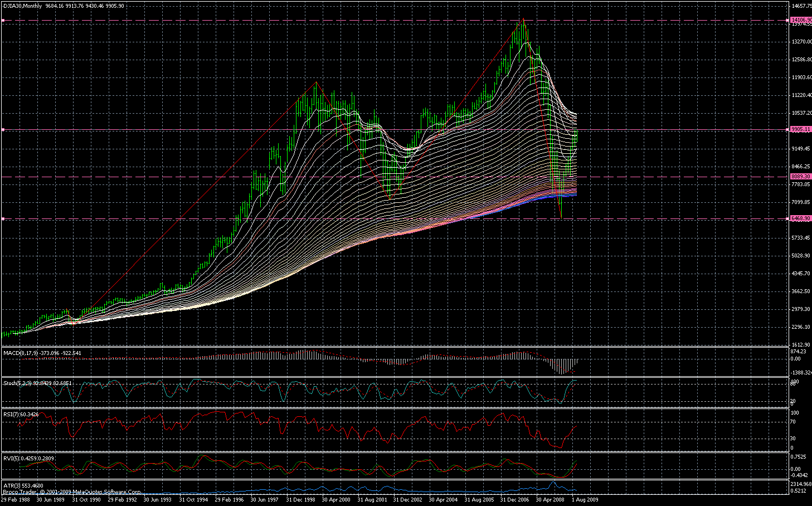Click the 31 Oct 1990 date label
The height and width of the screenshot is (506, 812).
click(86, 500)
